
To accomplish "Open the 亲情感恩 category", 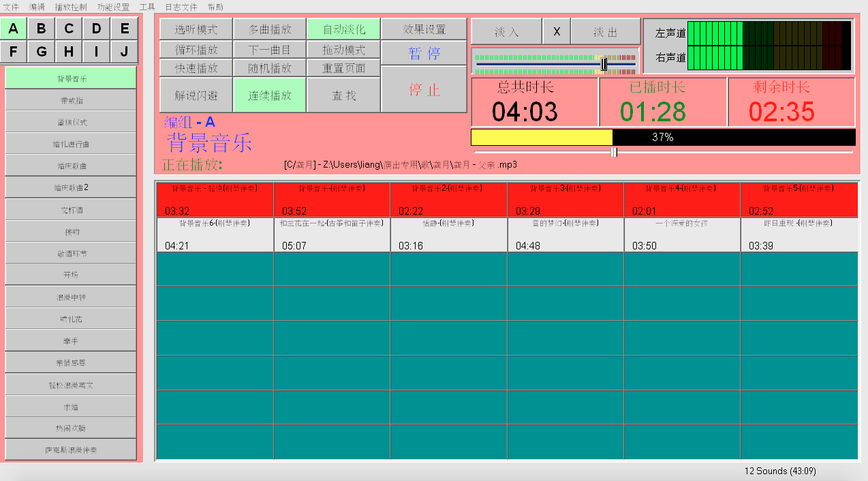I will (x=71, y=362).
